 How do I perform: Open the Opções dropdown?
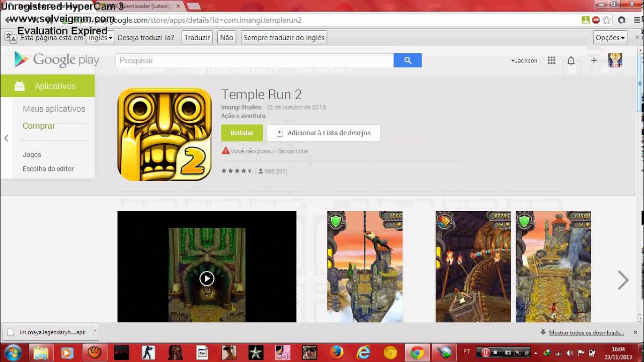(610, 38)
